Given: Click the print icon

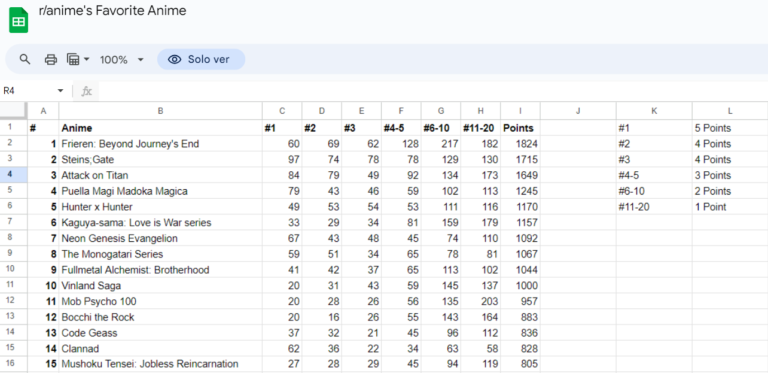Looking at the screenshot, I should click(x=51, y=60).
